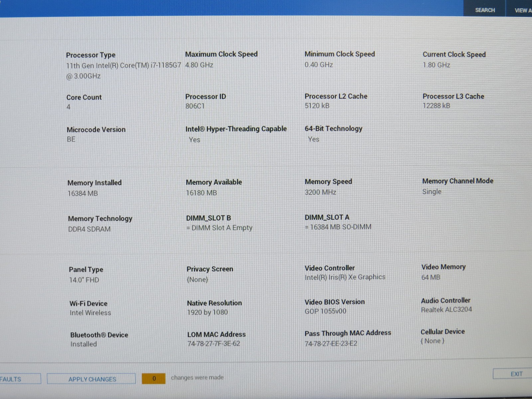
Task: Click the SEARCH button in the top bar
Action: (x=485, y=10)
